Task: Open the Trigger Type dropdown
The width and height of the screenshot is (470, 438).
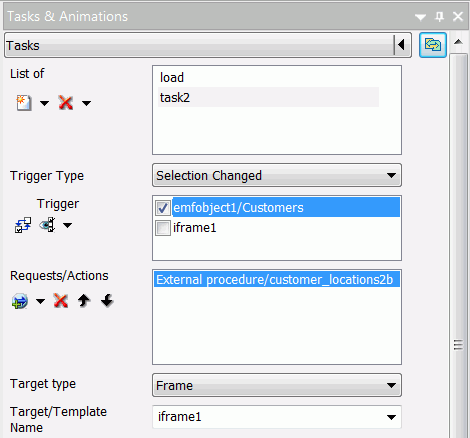Action: 277,175
